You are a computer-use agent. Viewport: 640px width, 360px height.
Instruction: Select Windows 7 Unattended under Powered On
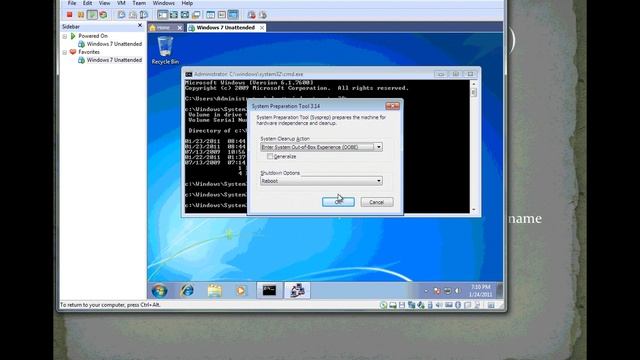114,44
